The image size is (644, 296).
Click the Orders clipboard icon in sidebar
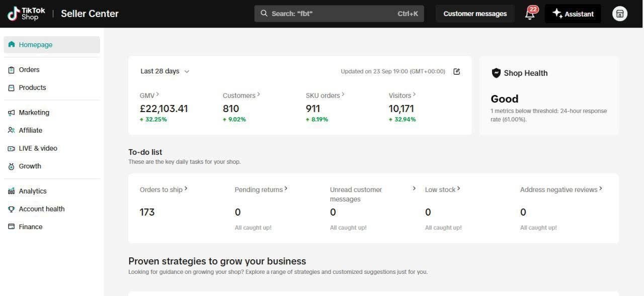pos(12,70)
